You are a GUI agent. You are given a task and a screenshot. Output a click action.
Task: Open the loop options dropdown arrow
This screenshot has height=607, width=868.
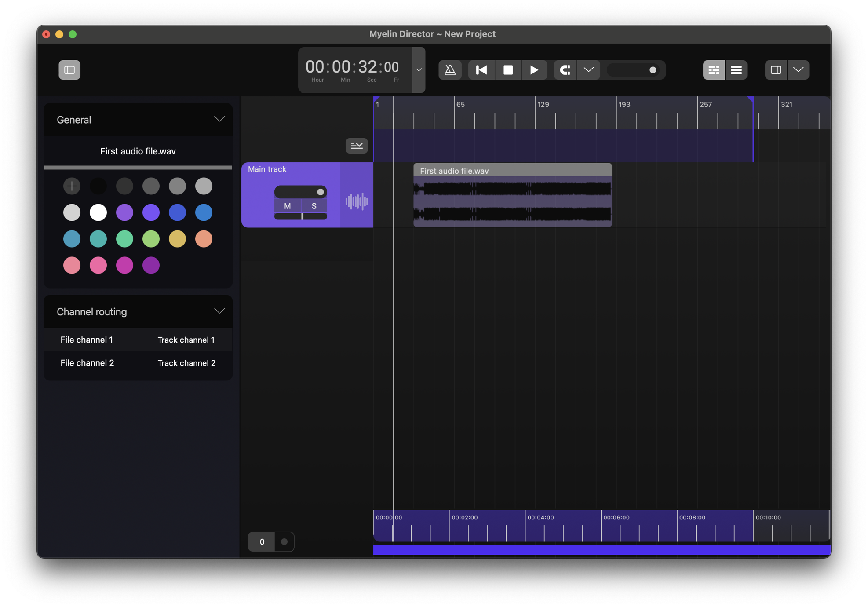[x=588, y=70]
